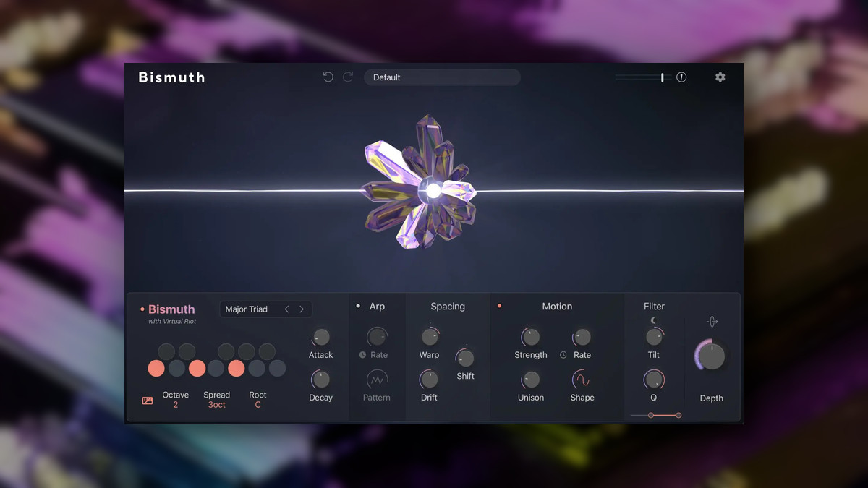Click the keyboard input icon beside Octave

coord(148,401)
